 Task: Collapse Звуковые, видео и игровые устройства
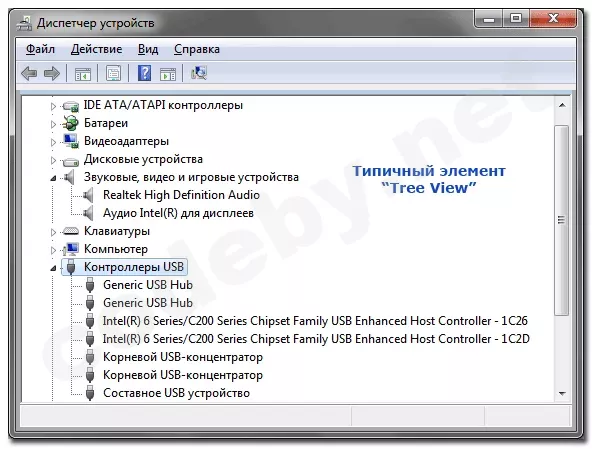click(x=53, y=178)
